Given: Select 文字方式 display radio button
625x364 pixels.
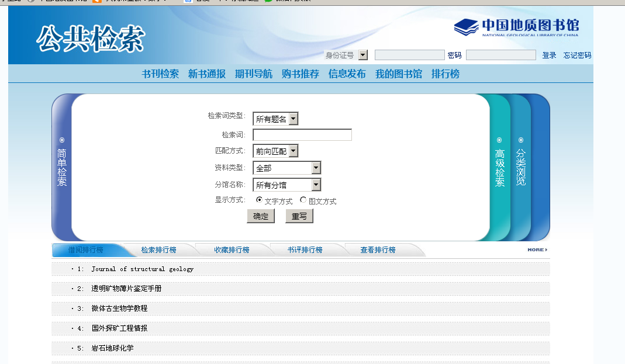Looking at the screenshot, I should click(x=260, y=200).
